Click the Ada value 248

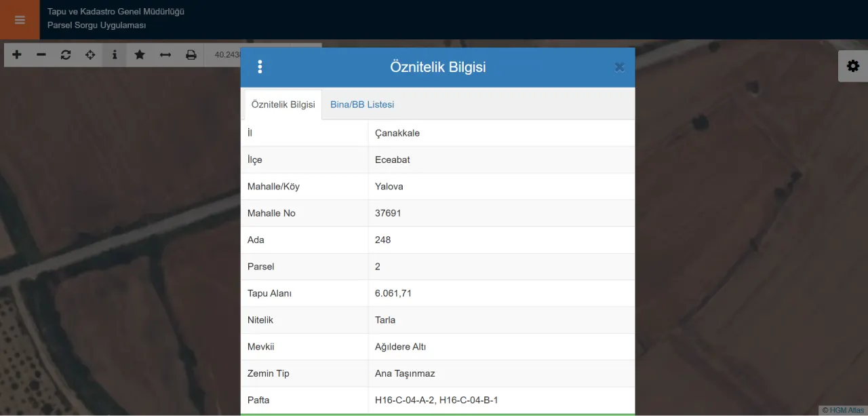[383, 240]
